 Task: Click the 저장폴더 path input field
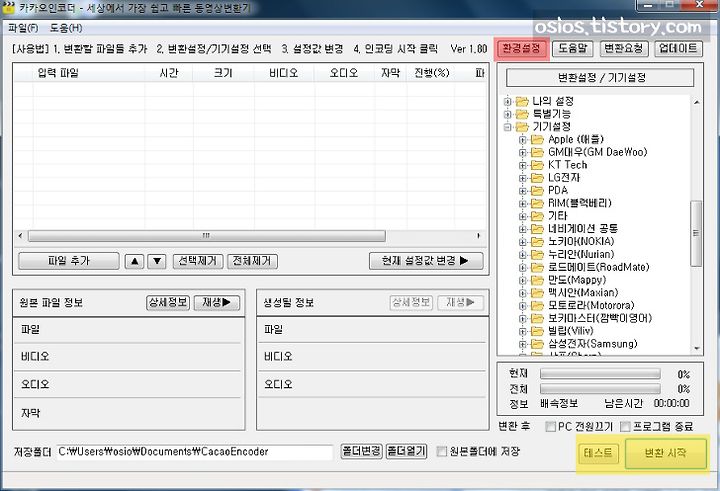[194, 452]
